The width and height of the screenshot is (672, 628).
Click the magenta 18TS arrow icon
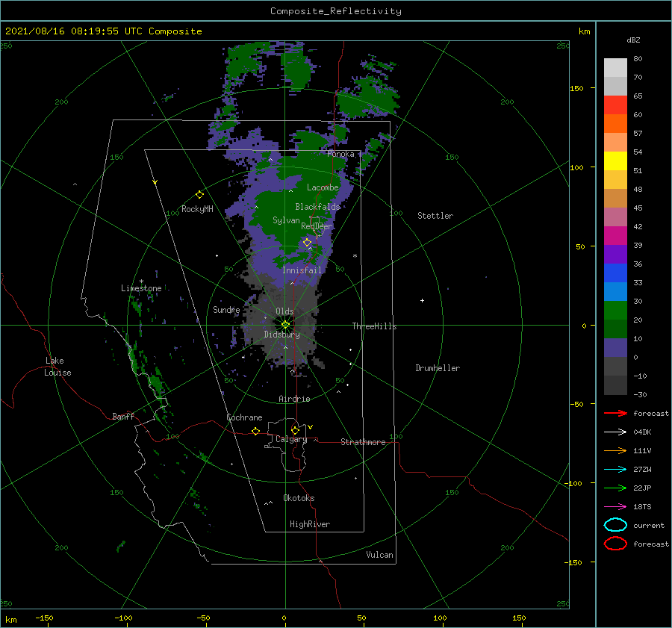(x=615, y=507)
